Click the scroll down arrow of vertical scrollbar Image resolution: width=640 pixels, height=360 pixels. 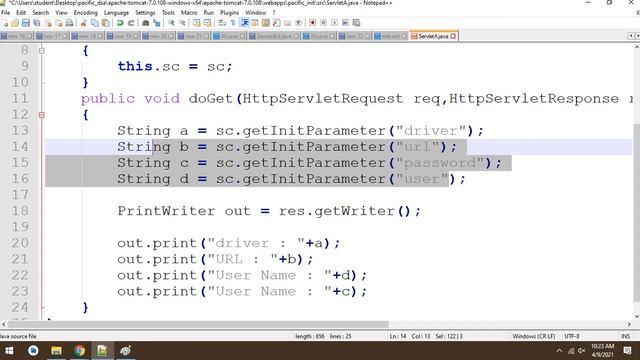pyautogui.click(x=636, y=316)
